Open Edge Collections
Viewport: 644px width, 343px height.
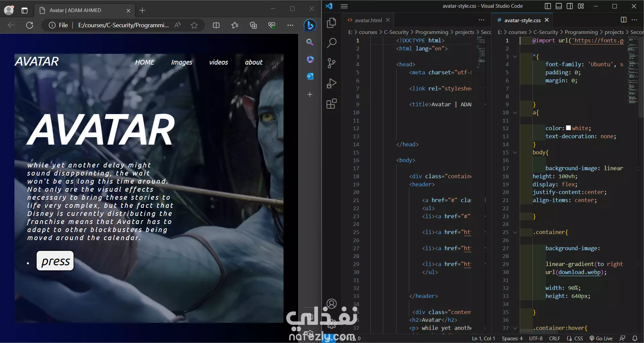[253, 25]
